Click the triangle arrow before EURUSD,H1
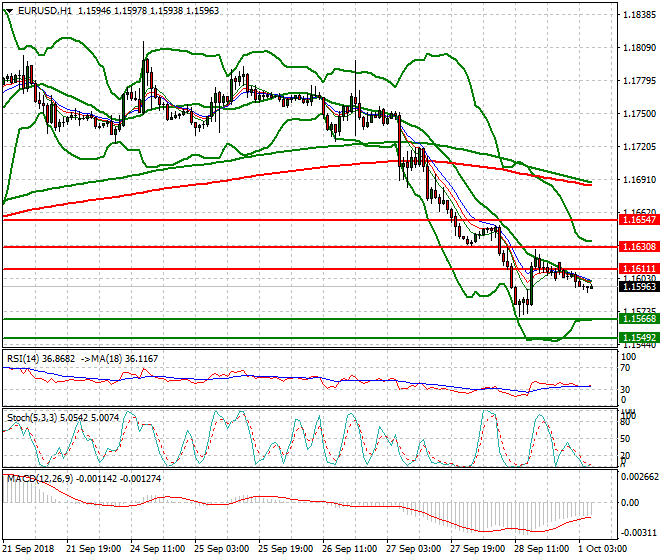 pyautogui.click(x=9, y=11)
